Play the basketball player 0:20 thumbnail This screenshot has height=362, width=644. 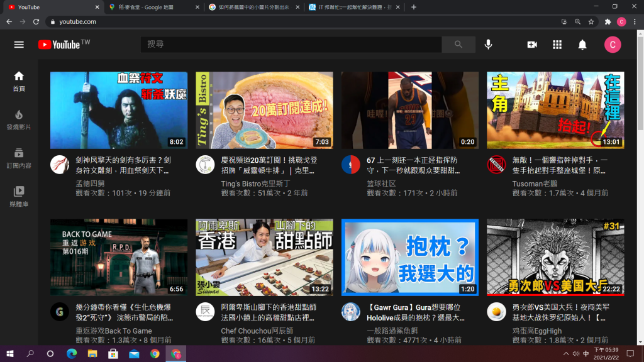410,110
